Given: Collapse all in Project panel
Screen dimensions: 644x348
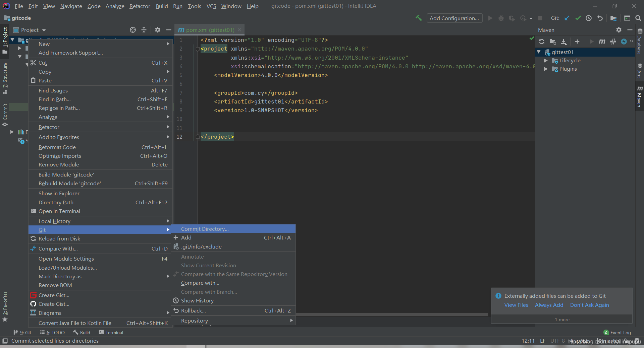Looking at the screenshot, I should (144, 30).
